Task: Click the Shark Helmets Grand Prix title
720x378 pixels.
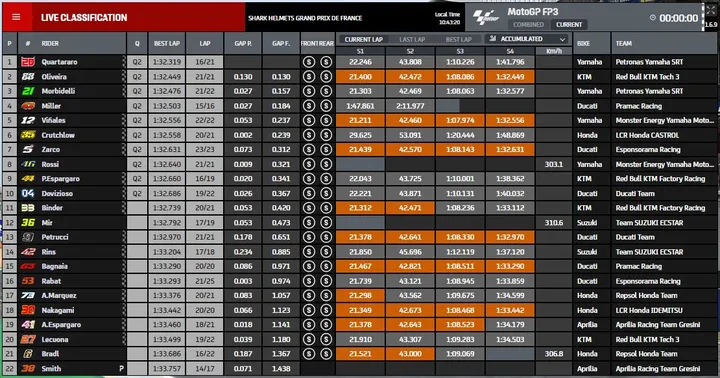Action: 305,18
